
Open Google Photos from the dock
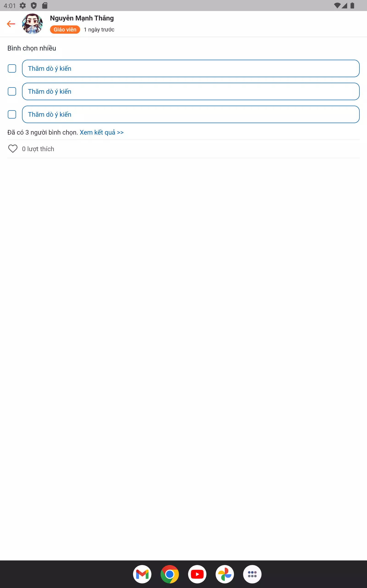(225, 574)
